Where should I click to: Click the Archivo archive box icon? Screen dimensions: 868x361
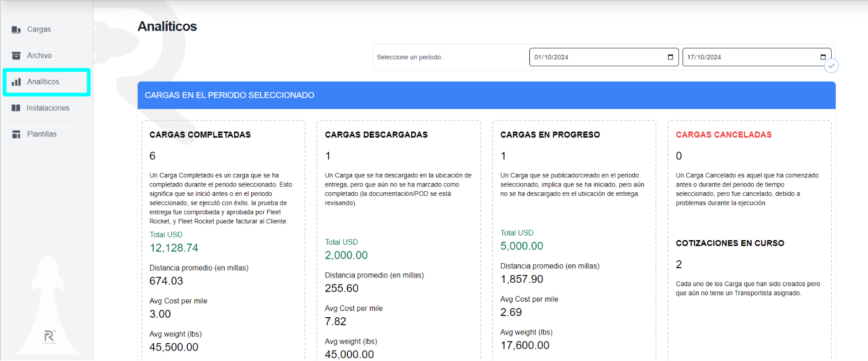[x=16, y=56]
